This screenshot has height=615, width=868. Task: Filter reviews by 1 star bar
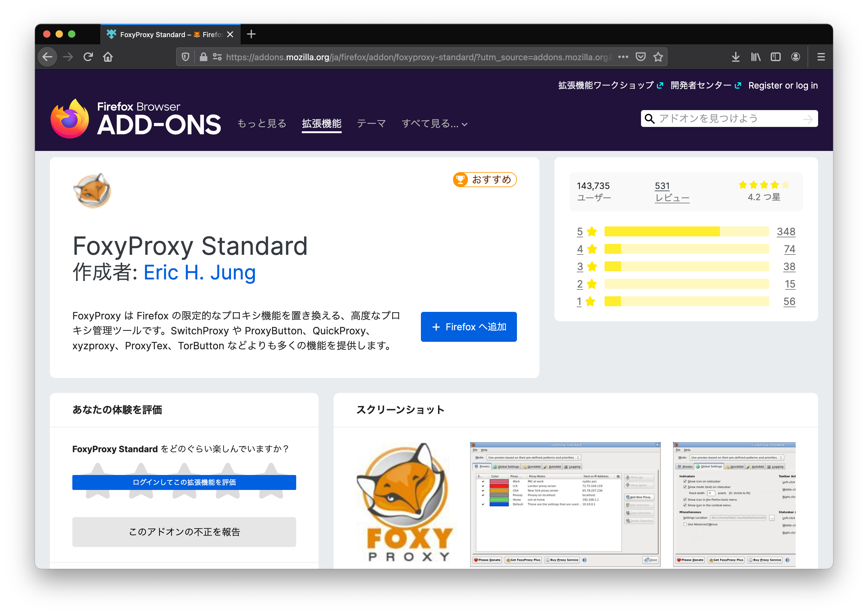pos(686,302)
